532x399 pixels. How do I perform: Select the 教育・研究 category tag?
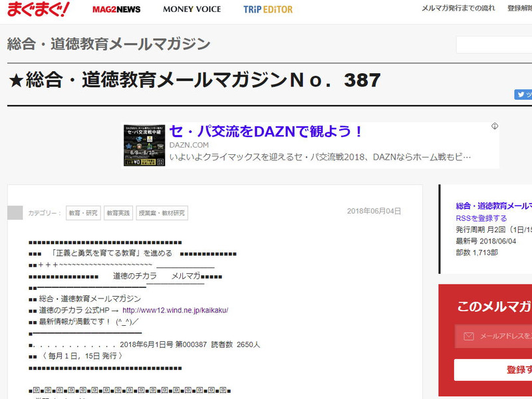pyautogui.click(x=83, y=213)
